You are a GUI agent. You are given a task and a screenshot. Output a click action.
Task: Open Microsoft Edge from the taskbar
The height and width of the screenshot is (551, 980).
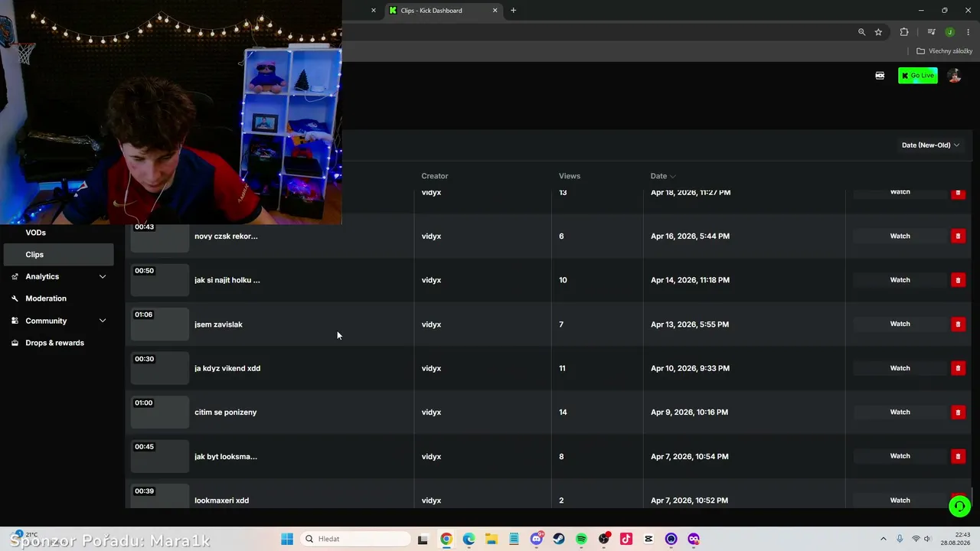[x=469, y=539]
